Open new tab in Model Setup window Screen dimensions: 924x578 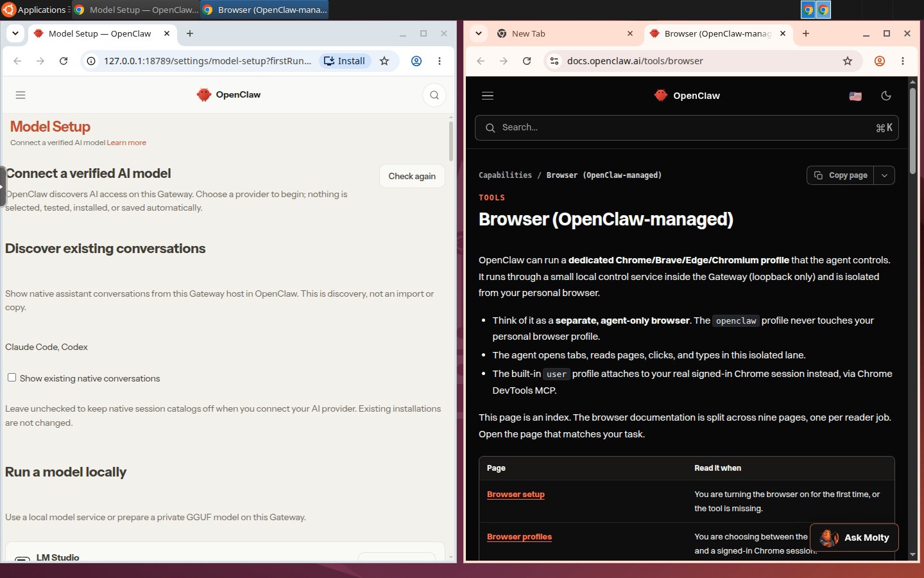pos(190,33)
